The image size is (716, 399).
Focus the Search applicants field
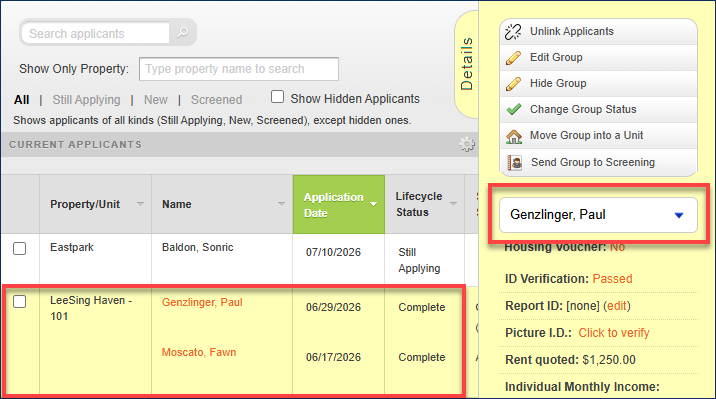pos(95,33)
